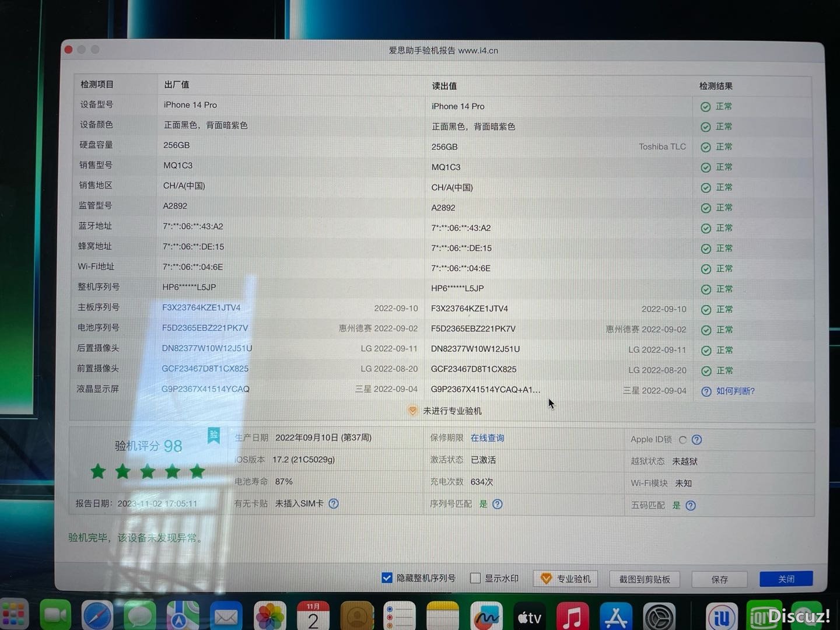The image size is (840, 630).
Task: Click 验机评分 98 score
Action: coord(148,446)
